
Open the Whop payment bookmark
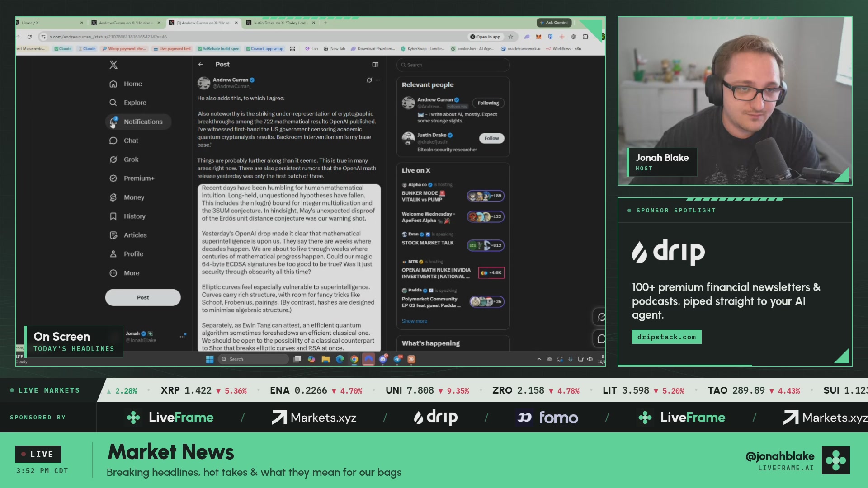coord(124,49)
